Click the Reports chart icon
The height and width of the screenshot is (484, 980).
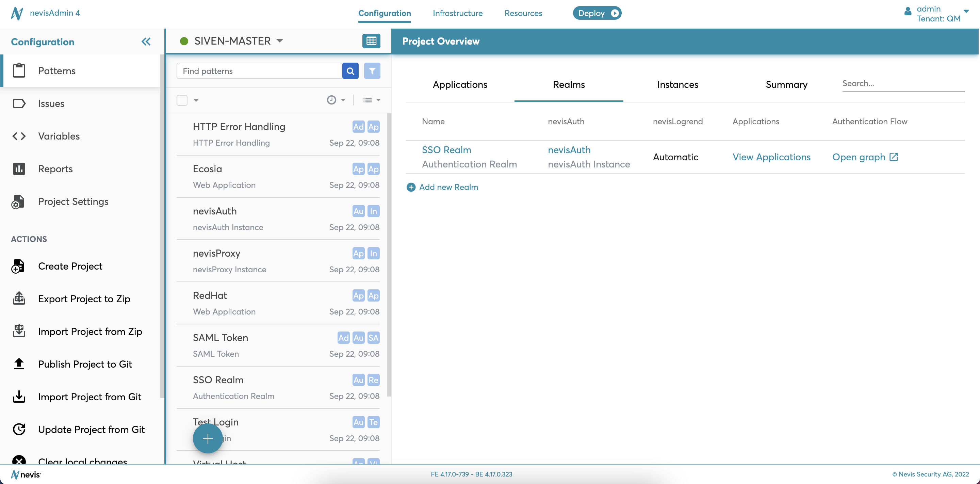tap(19, 168)
